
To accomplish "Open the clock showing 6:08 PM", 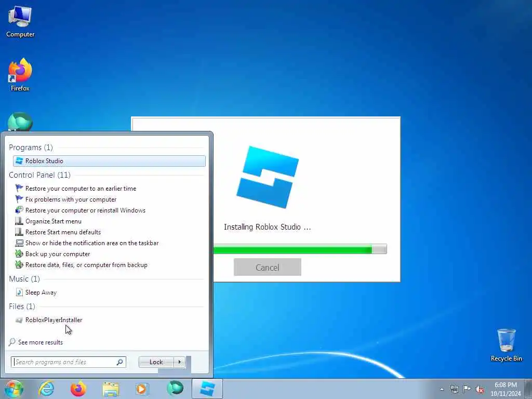I will tap(506, 389).
